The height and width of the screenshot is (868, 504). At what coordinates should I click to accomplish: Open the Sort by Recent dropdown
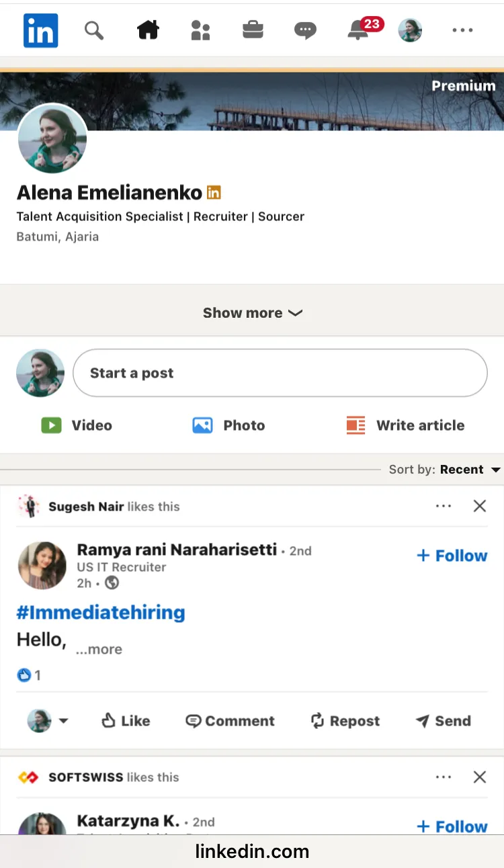[468, 470]
